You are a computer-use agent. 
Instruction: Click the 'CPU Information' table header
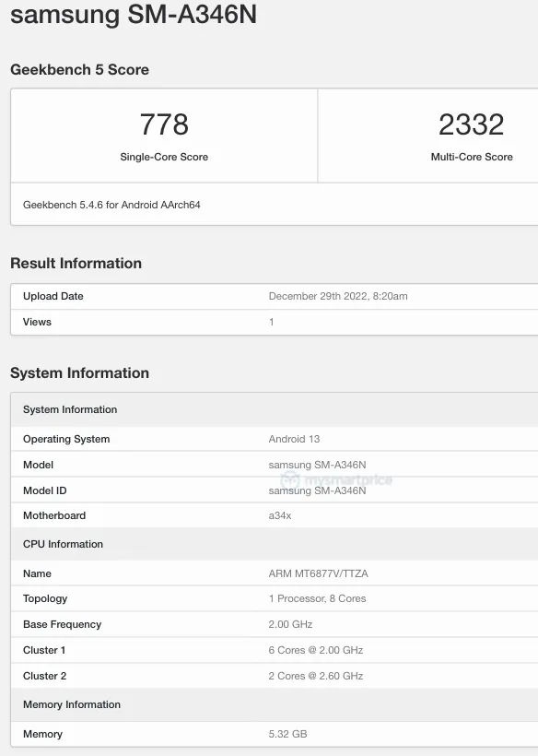tap(275, 544)
